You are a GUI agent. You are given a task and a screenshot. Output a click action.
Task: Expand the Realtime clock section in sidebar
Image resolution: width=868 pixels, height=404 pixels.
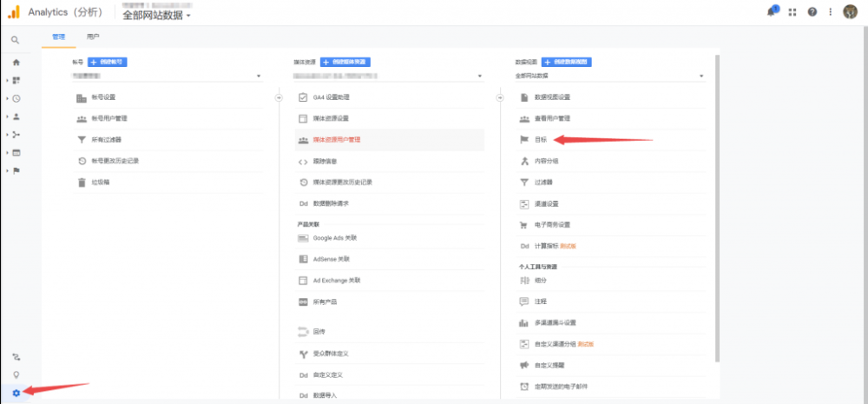16,98
